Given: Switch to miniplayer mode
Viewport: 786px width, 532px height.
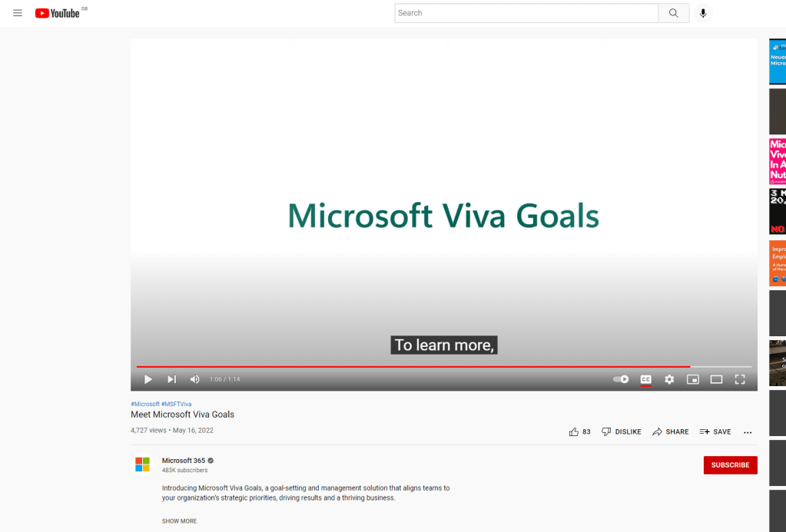Looking at the screenshot, I should 692,379.
